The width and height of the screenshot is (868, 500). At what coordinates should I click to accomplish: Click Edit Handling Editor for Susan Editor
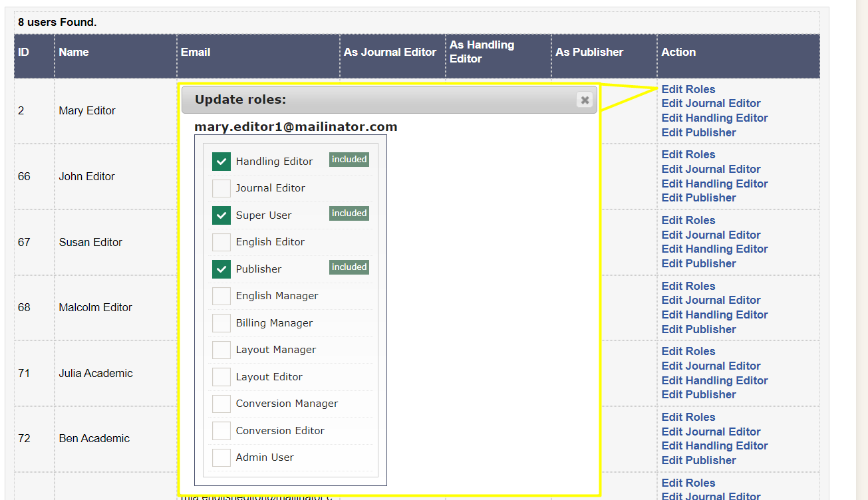click(714, 249)
